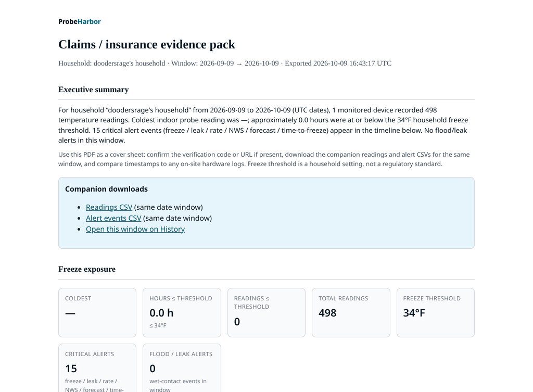Follow the 'Open this window on History' link

pyautogui.click(x=135, y=229)
